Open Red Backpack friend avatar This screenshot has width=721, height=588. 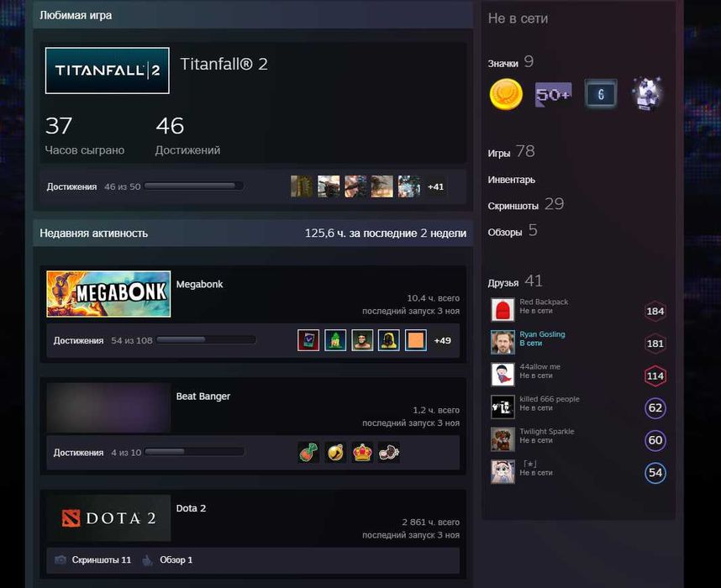pos(503,309)
